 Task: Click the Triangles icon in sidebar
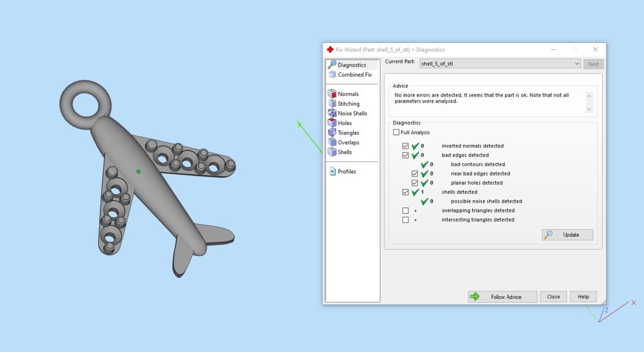[332, 133]
